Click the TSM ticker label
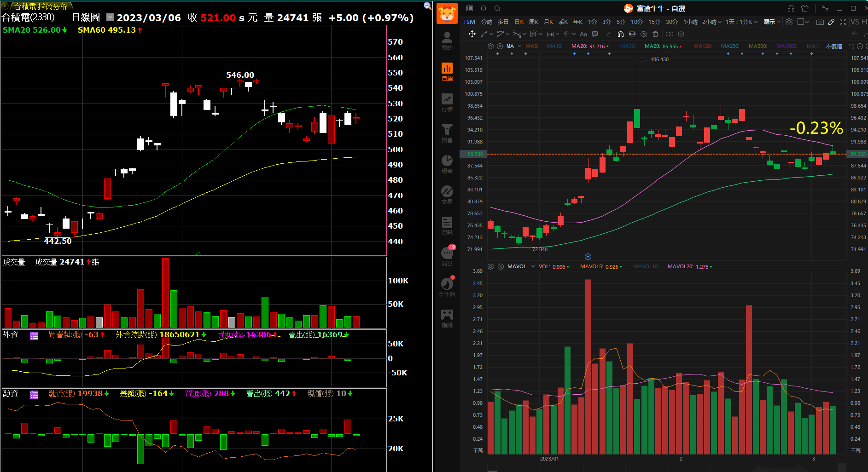The height and width of the screenshot is (472, 868). [469, 22]
